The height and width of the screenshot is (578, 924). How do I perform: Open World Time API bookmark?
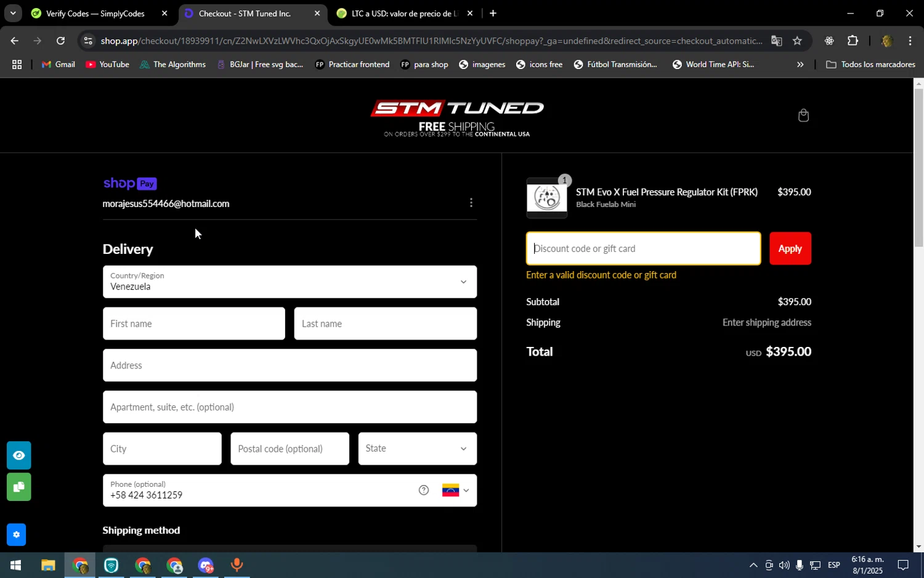(713, 64)
